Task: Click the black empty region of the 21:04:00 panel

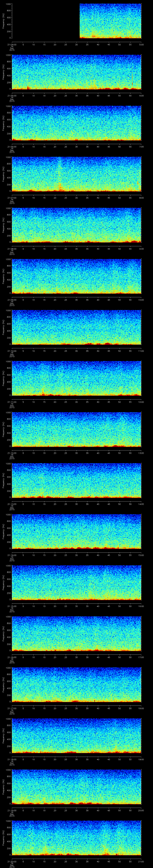Action: [46, 21]
